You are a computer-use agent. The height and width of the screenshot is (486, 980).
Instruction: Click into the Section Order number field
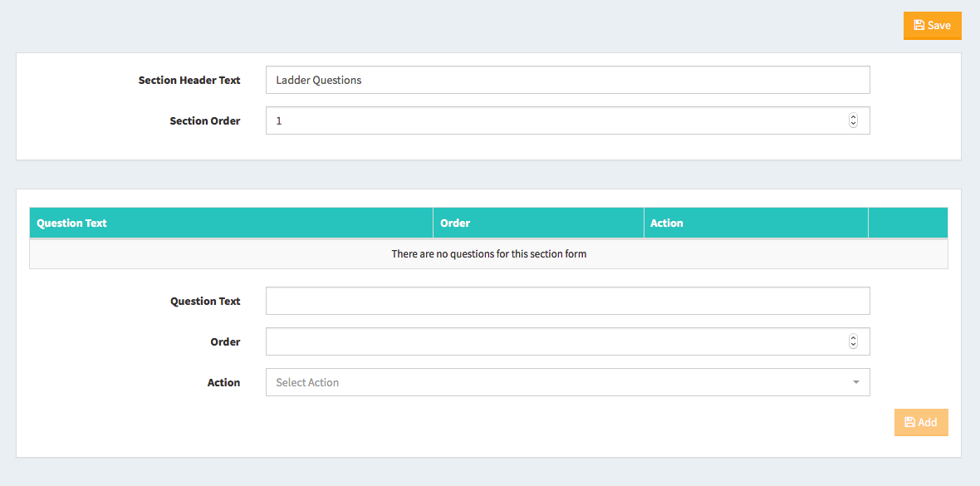tap(567, 120)
